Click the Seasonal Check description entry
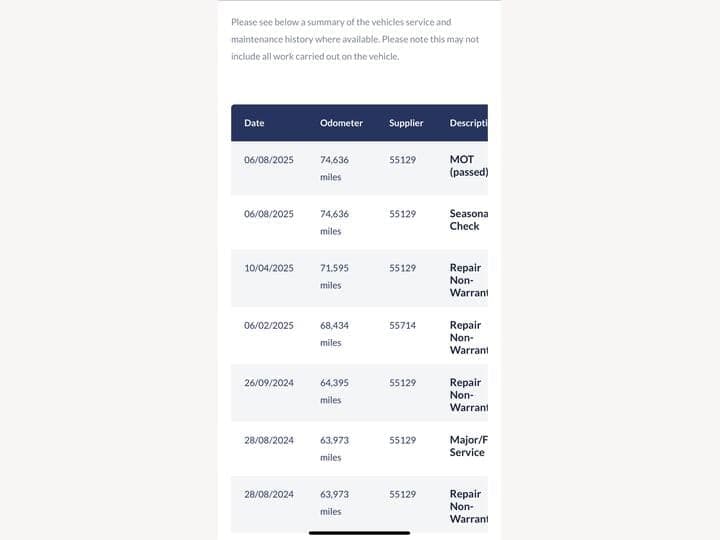Screen dimensions: 720x540 (x=468, y=220)
